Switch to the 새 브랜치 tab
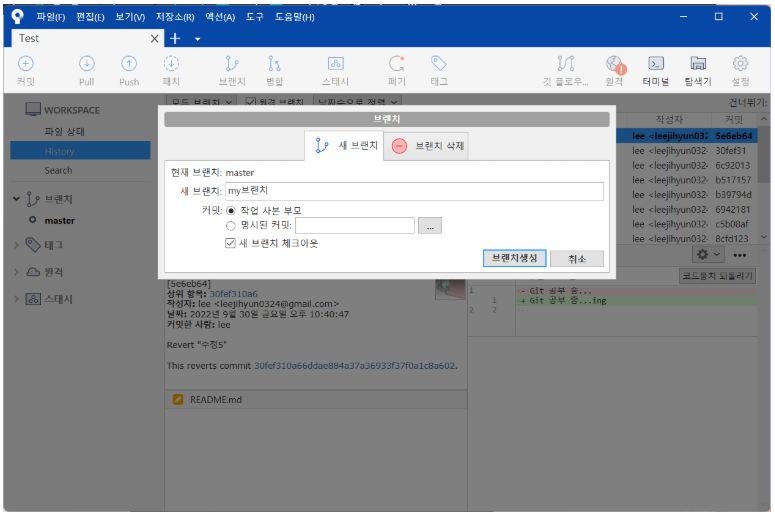This screenshot has width=775, height=514. pyautogui.click(x=344, y=146)
